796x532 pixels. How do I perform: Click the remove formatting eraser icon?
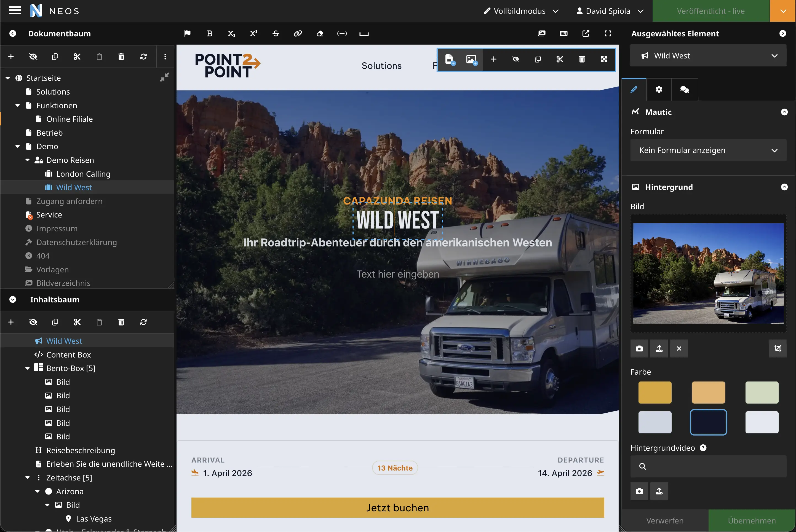click(x=320, y=34)
